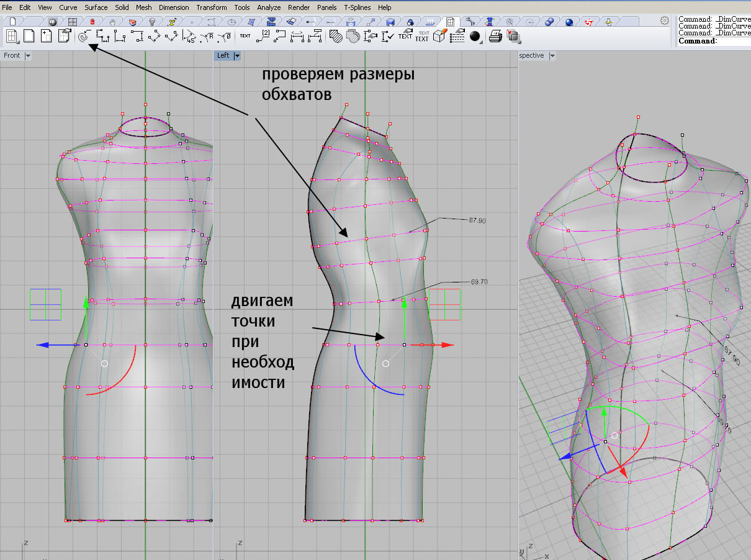Click the black sphere dot icon
Screen dimensions: 751x560
[x=475, y=36]
